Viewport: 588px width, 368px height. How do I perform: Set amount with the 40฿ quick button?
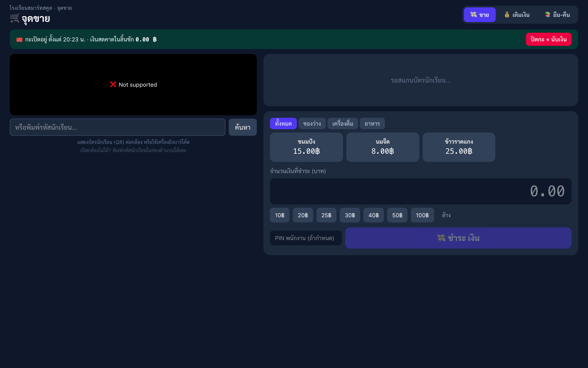pos(373,215)
